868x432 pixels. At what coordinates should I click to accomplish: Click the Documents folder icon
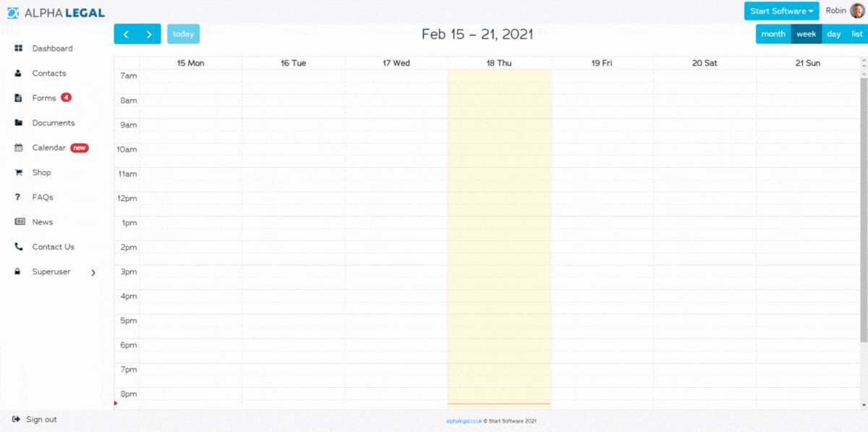[19, 123]
